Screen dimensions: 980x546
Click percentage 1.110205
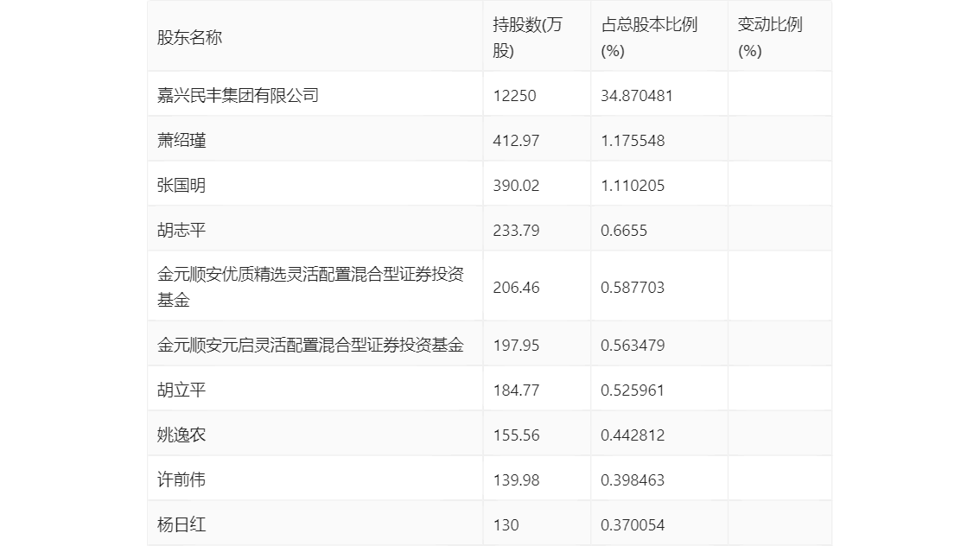633,186
